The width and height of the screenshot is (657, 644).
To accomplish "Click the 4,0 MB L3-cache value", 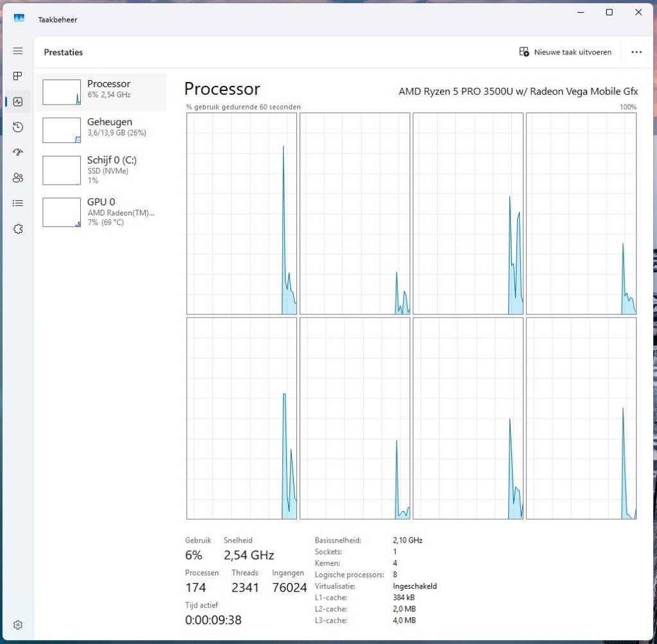I will click(x=404, y=620).
